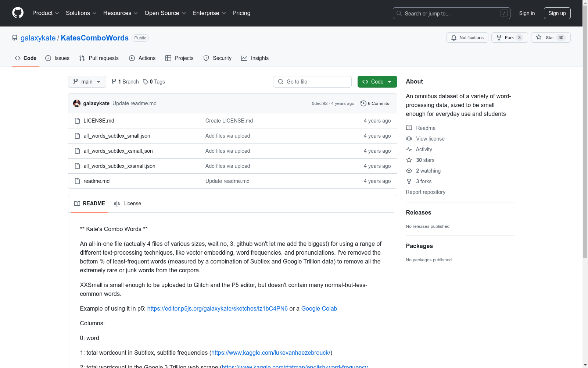The height and width of the screenshot is (368, 588).
Task: Click the galaxykate avatar in commit row
Action: [77, 103]
